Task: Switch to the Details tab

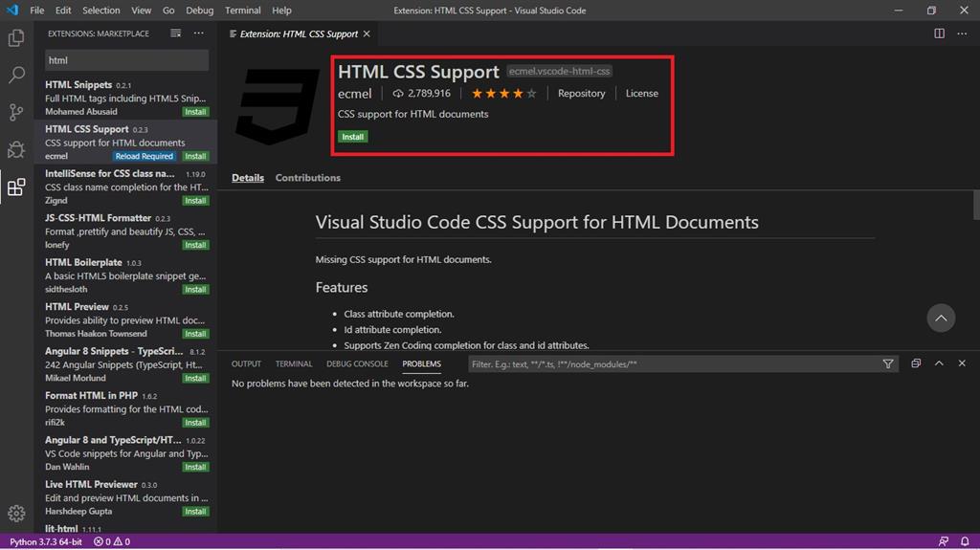Action: tap(248, 178)
